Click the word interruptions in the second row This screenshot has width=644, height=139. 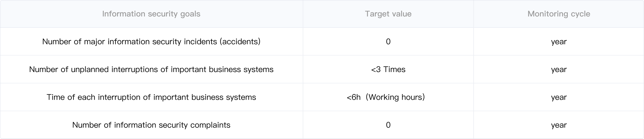pyautogui.click(x=135, y=69)
